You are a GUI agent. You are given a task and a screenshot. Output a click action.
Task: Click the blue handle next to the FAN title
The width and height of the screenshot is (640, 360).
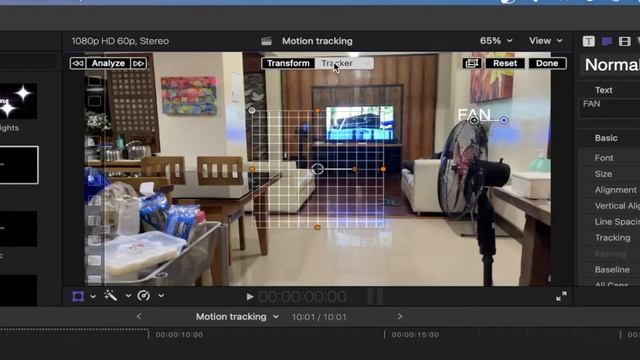pyautogui.click(x=504, y=120)
